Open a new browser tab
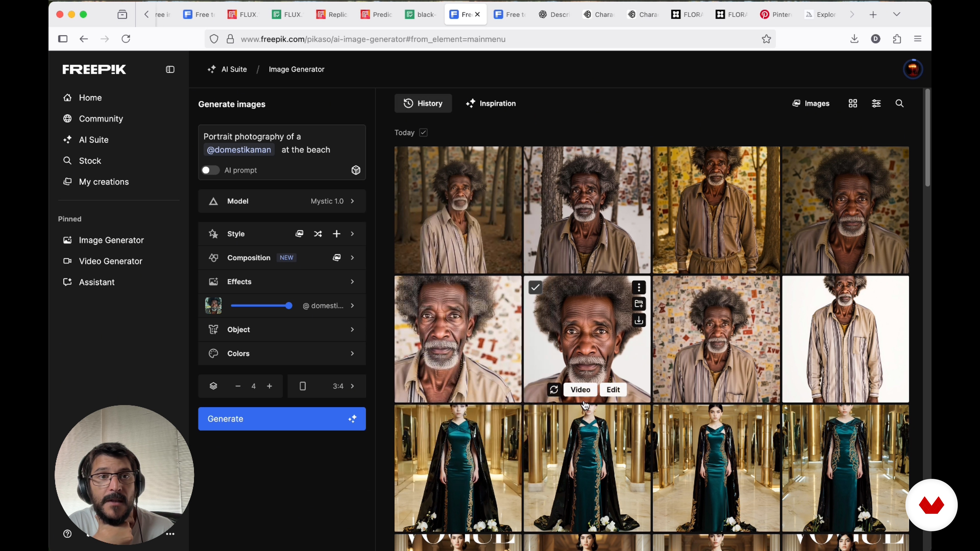980x551 pixels. tap(873, 15)
